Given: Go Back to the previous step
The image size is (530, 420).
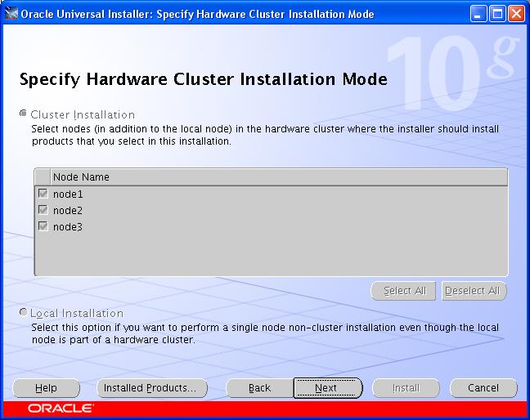Looking at the screenshot, I should click(x=259, y=388).
